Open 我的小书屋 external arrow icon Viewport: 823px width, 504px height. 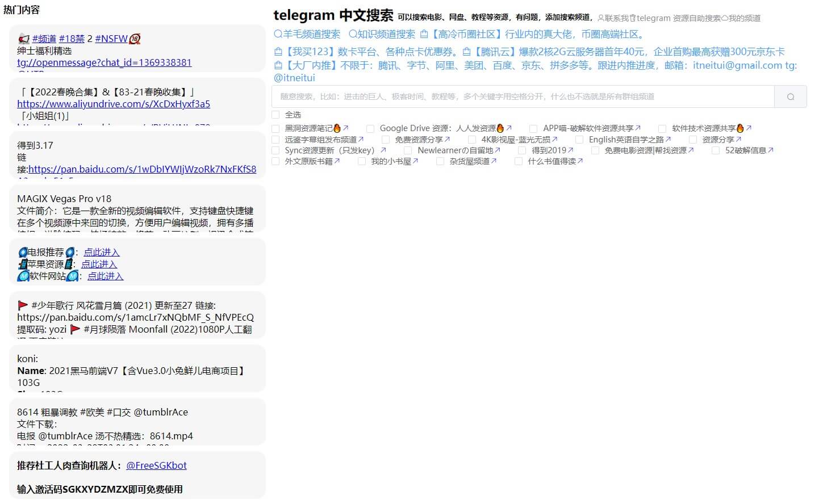[x=415, y=161]
